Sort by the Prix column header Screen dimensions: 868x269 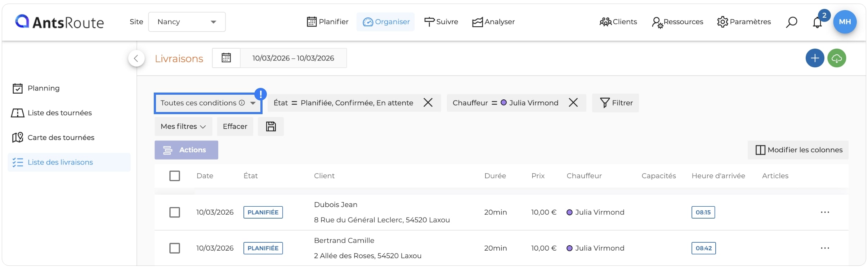coord(538,176)
